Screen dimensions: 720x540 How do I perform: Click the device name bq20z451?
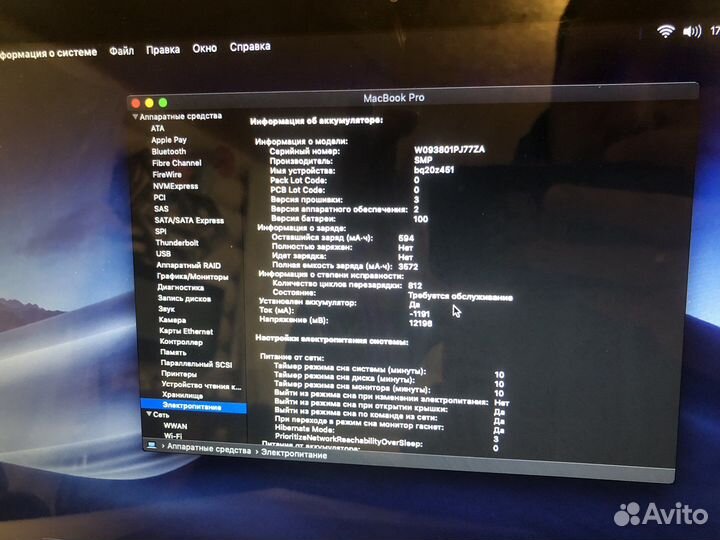tap(434, 169)
